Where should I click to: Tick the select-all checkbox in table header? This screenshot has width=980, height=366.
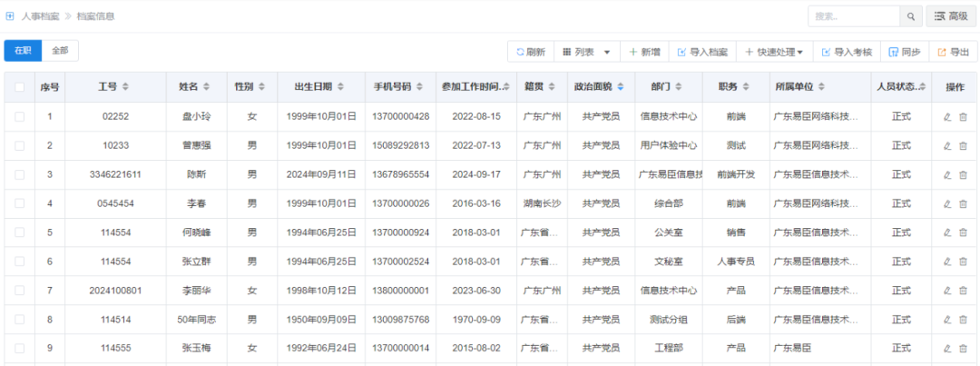[x=20, y=87]
